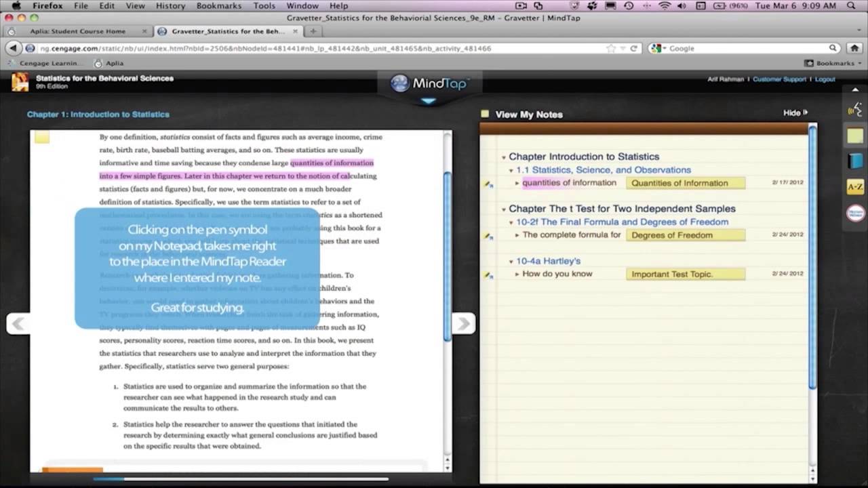The image size is (868, 488).
Task: Open the ReadSpeaker audio icon in sidebar
Action: pos(855,109)
